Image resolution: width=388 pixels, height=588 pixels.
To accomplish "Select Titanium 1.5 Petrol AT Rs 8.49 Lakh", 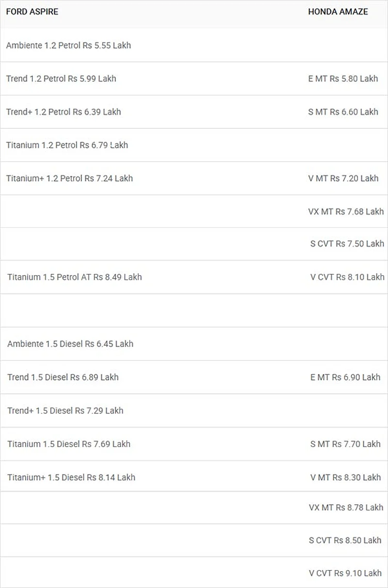I will [75, 277].
